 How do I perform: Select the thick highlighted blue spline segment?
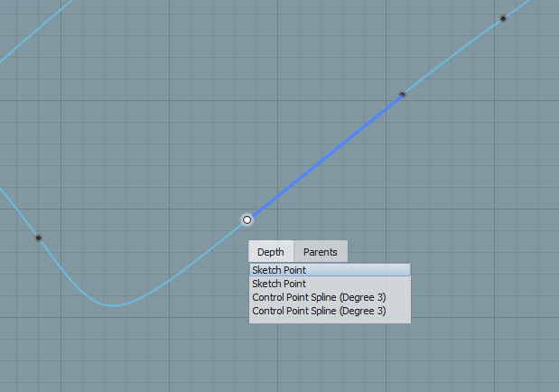tap(326, 156)
